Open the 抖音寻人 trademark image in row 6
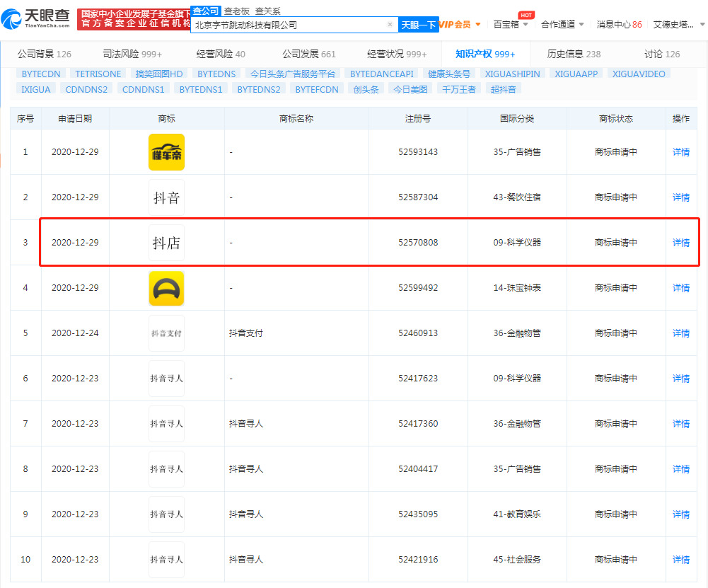 [167, 379]
